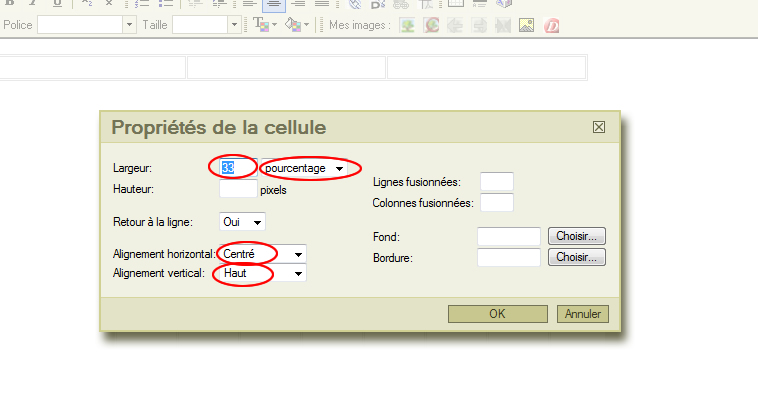Screen dimensions: 758x414
Task: Toggle center alignment in the toolbar
Action: click(274, 5)
